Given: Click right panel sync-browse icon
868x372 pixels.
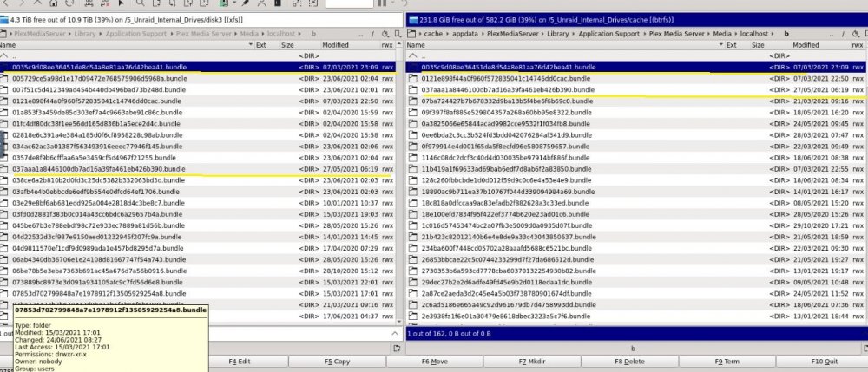Looking at the screenshot, I should click(x=855, y=34).
